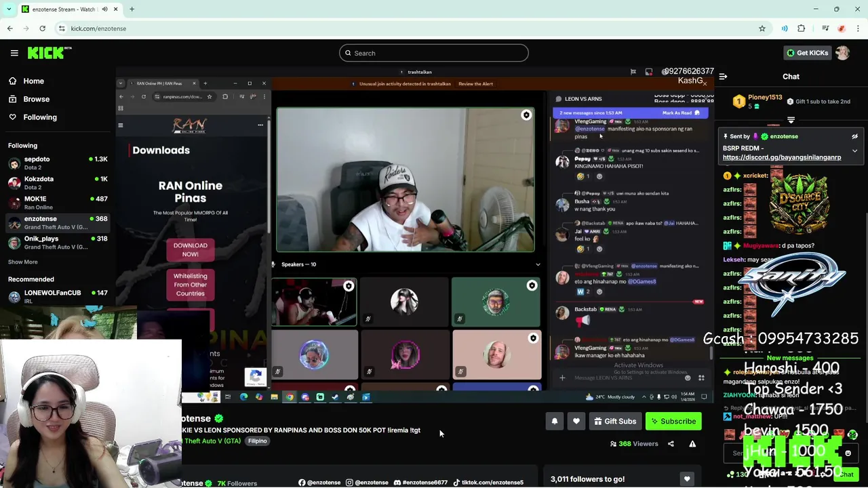
Task: Open the emoji picker in chat
Action: click(x=848, y=453)
